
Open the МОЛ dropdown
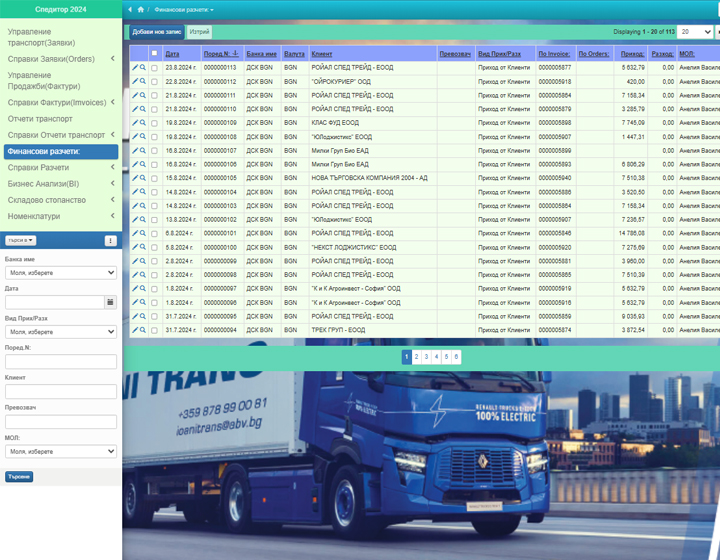coord(61,452)
